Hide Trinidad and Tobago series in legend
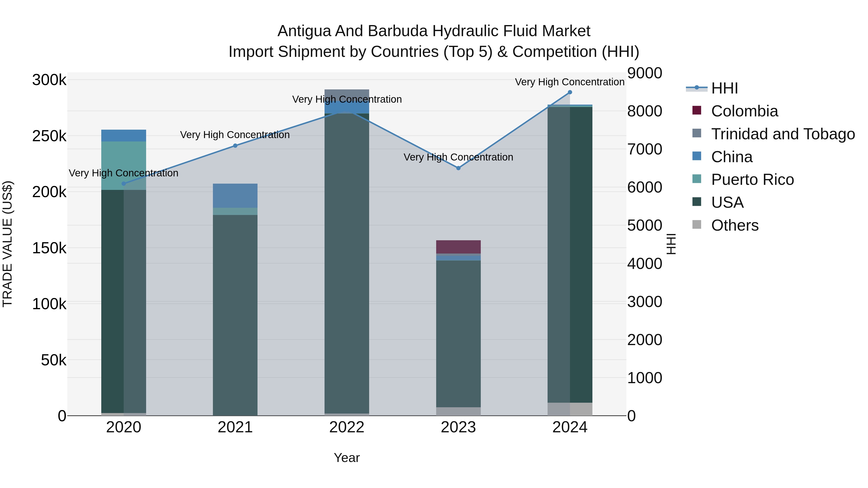The image size is (868, 488). pyautogui.click(x=773, y=134)
